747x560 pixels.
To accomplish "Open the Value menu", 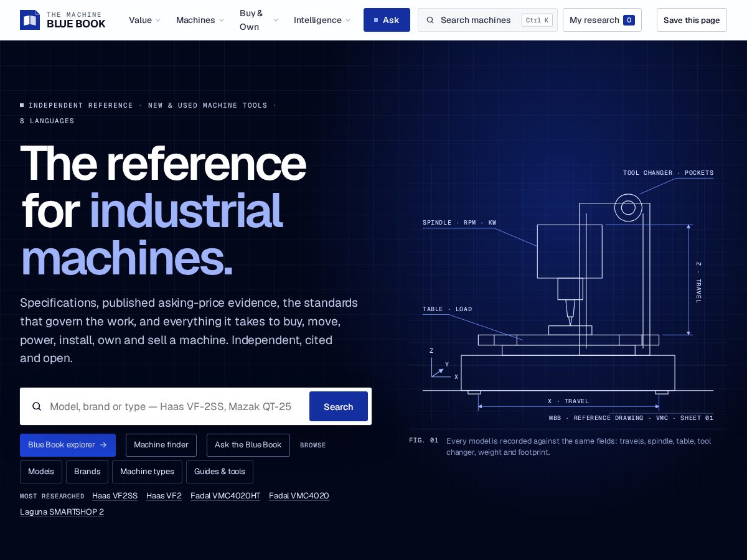I will tap(144, 20).
